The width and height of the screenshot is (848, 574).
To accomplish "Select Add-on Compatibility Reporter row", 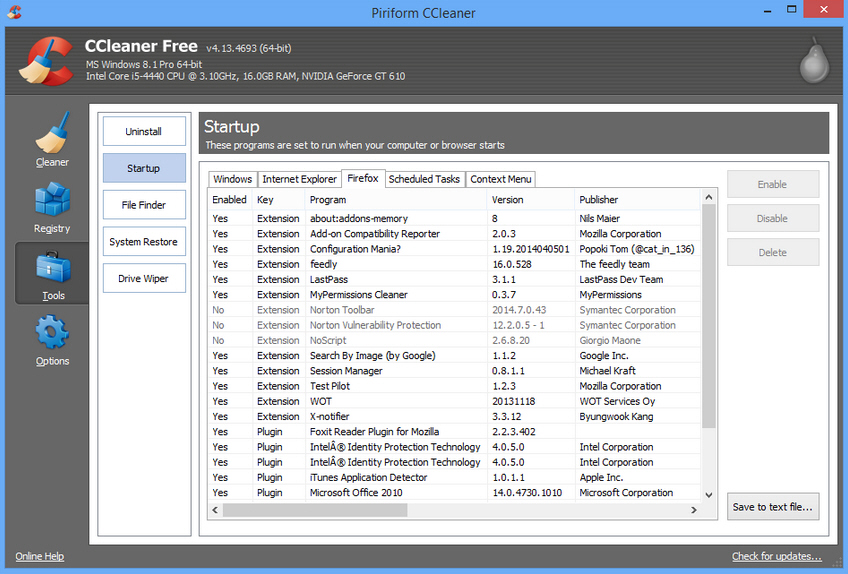I will pyautogui.click(x=454, y=234).
